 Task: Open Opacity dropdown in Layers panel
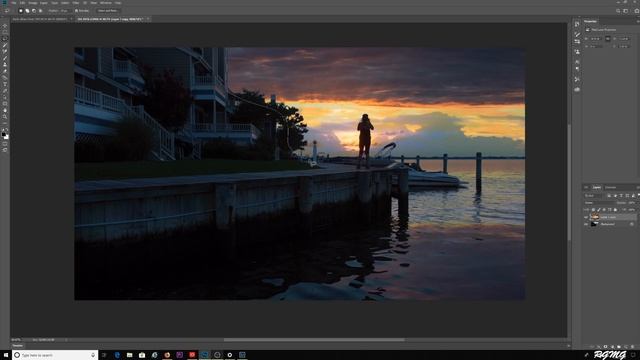632,203
